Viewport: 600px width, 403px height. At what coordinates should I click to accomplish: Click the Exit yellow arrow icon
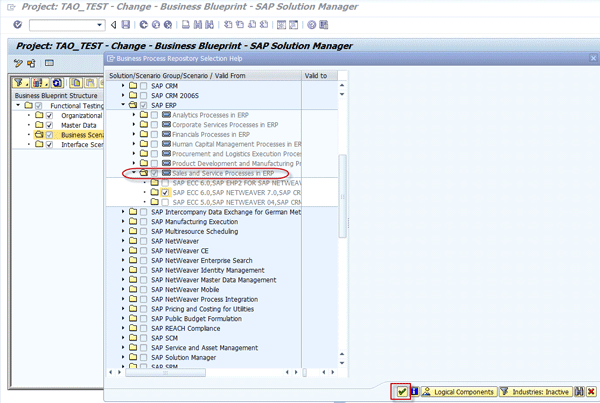(x=156, y=25)
